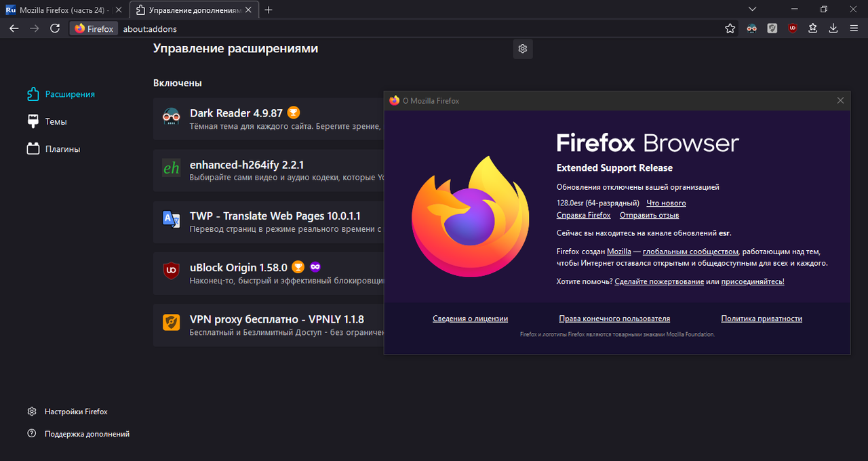Open the downloads panel
The width and height of the screenshot is (868, 461).
[833, 28]
